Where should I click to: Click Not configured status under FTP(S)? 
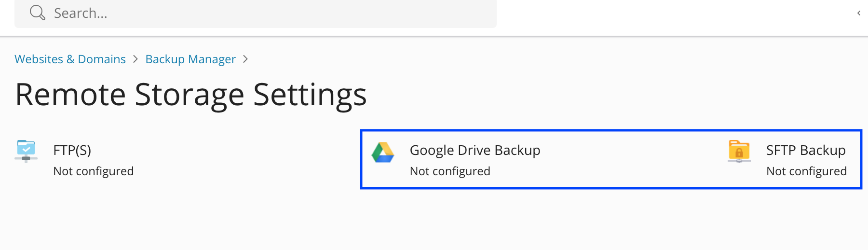point(93,171)
